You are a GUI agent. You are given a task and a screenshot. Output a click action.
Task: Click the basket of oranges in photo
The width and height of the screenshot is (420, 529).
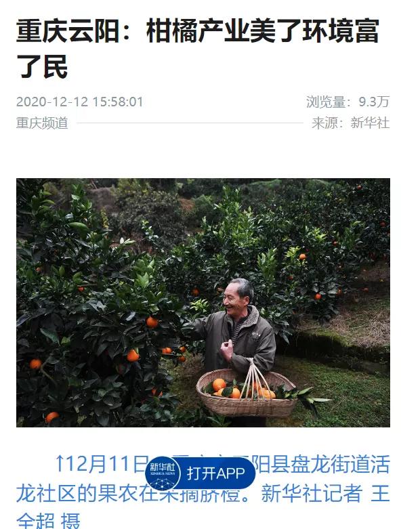(x=247, y=393)
